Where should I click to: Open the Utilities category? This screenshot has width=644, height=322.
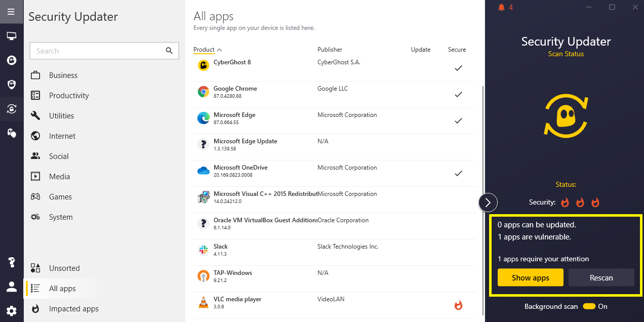(x=61, y=116)
